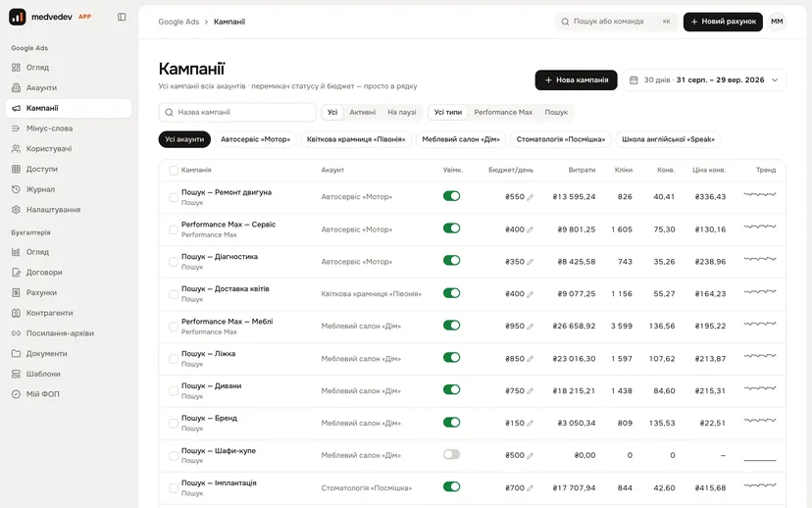Edit budget pencil for Пошук – Ліжка
Viewport: 812px width, 508px height.
531,359
